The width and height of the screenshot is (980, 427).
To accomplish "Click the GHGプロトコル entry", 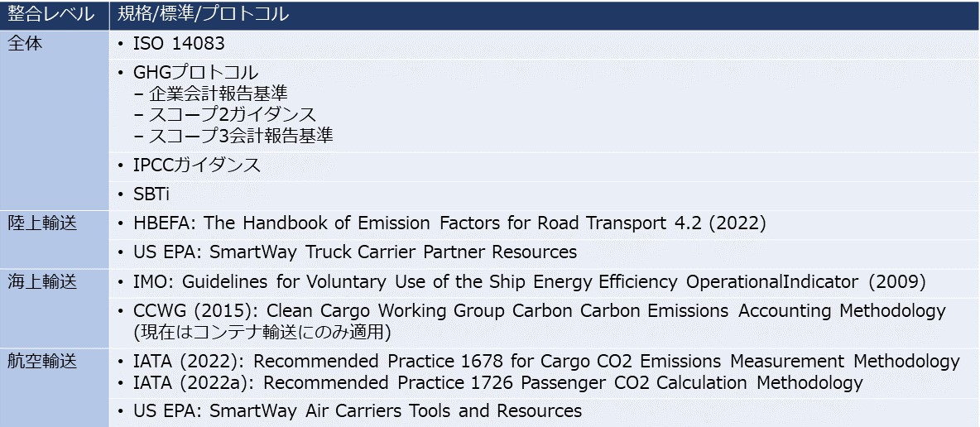I will click(x=195, y=73).
